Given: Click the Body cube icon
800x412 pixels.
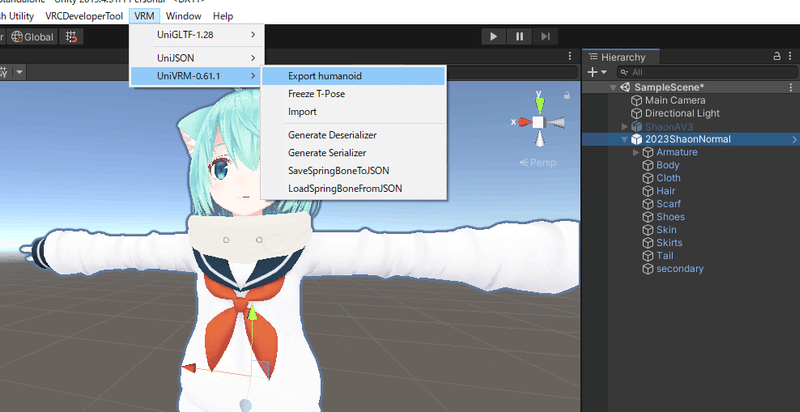Looking at the screenshot, I should [x=648, y=165].
